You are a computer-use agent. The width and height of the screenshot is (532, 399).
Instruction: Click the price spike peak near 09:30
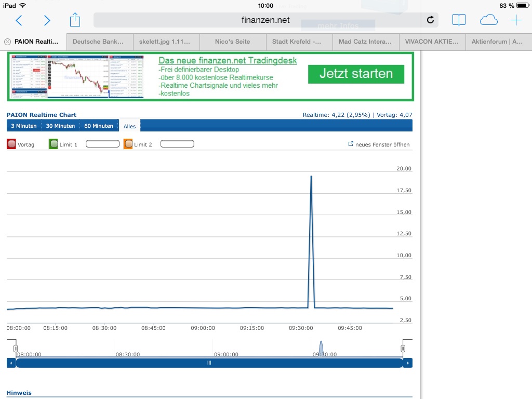pyautogui.click(x=311, y=177)
